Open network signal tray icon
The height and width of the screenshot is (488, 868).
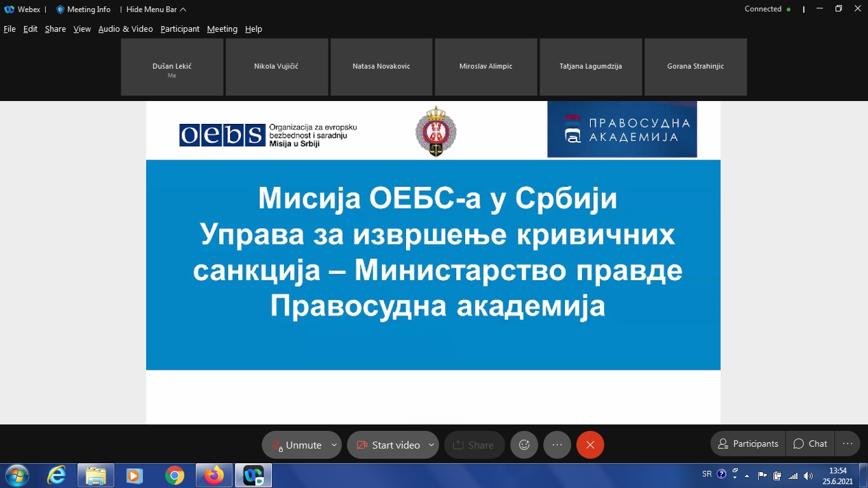click(x=792, y=475)
